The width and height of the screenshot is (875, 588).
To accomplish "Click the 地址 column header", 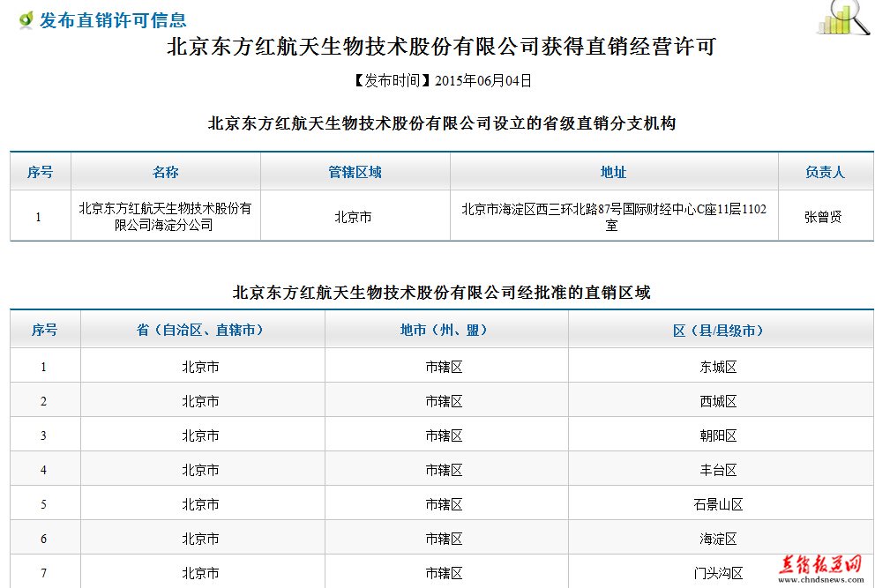I will coord(613,172).
